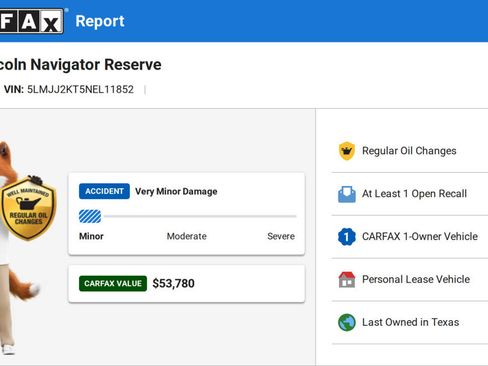Click the Regular Oil Changes shield icon
Screen dimensions: 488x366
click(347, 151)
